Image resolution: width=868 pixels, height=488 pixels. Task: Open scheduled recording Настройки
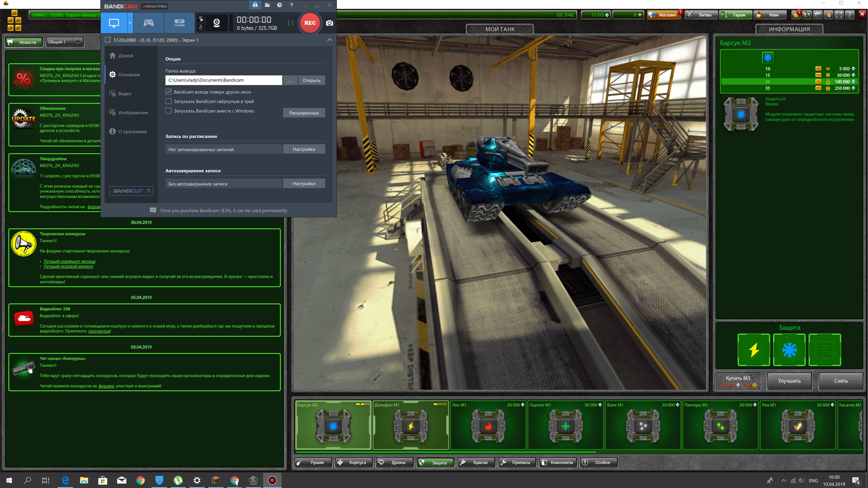pyautogui.click(x=304, y=149)
